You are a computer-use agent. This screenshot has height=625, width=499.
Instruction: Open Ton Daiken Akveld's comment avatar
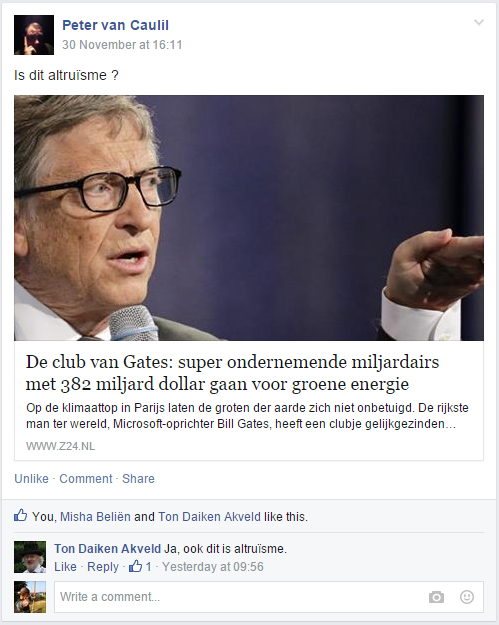[30, 557]
